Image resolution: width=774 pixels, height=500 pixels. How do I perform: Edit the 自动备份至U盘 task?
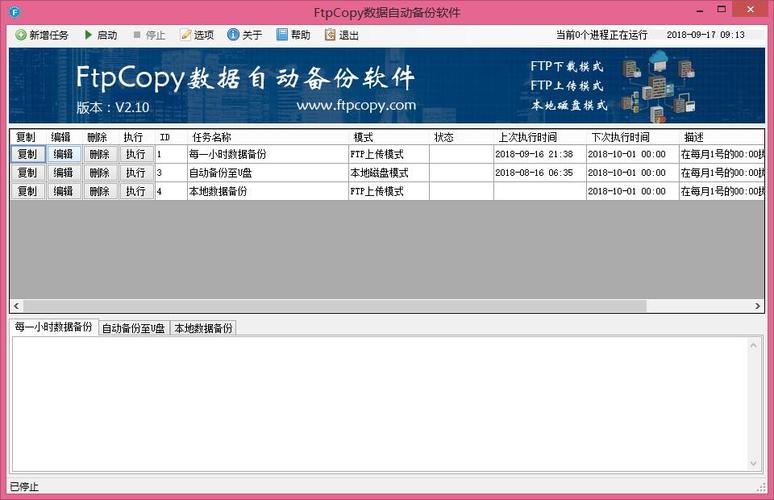tap(64, 173)
